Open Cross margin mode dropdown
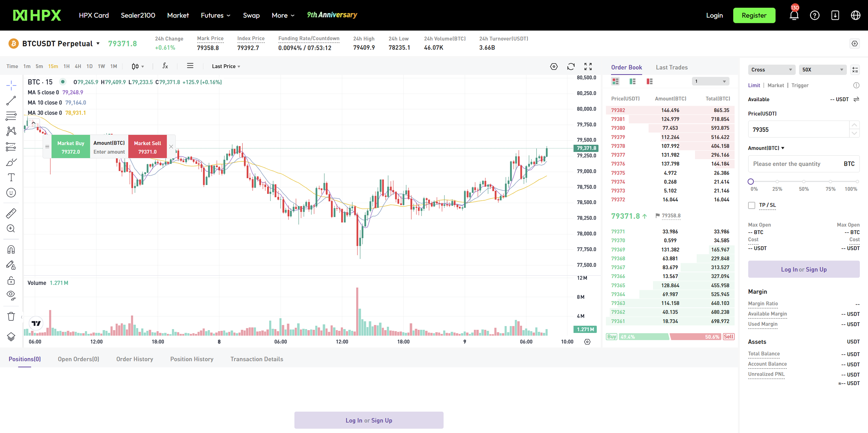This screenshot has width=868, height=433. click(x=772, y=70)
